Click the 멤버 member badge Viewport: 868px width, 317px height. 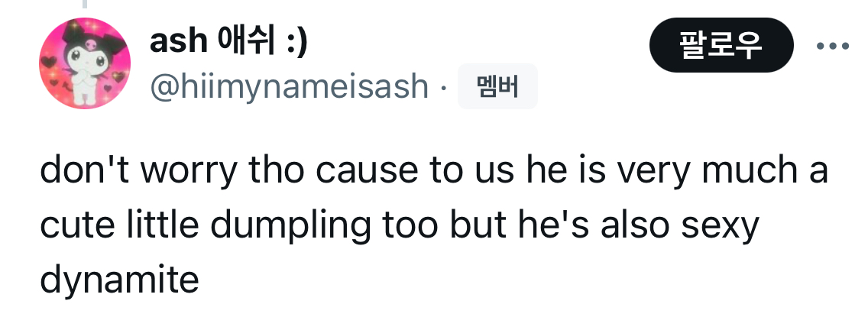(497, 88)
